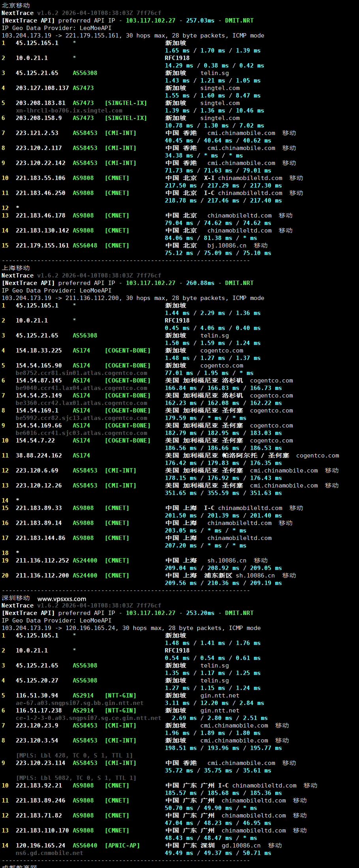Click hop IP '45.125.20.27'
The image size is (359, 868).
pyautogui.click(x=37, y=681)
